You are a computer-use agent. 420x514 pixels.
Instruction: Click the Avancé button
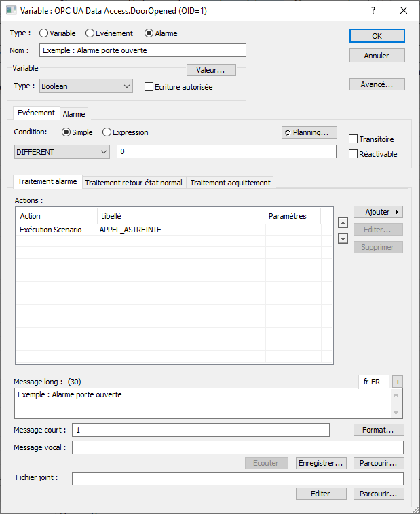click(x=377, y=84)
